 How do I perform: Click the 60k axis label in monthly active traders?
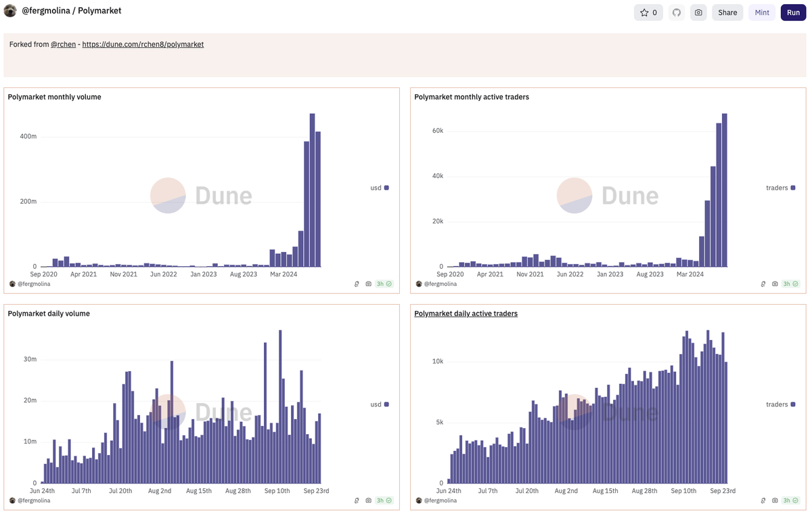tap(438, 131)
